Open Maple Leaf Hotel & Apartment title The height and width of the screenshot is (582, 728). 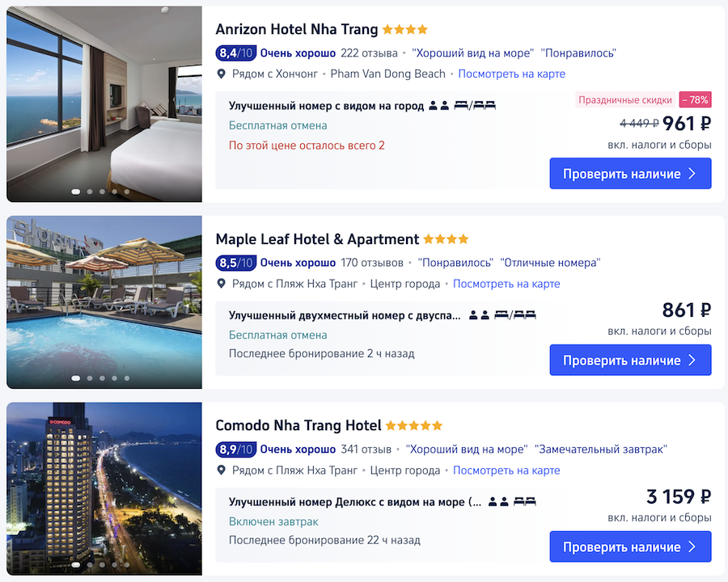317,239
